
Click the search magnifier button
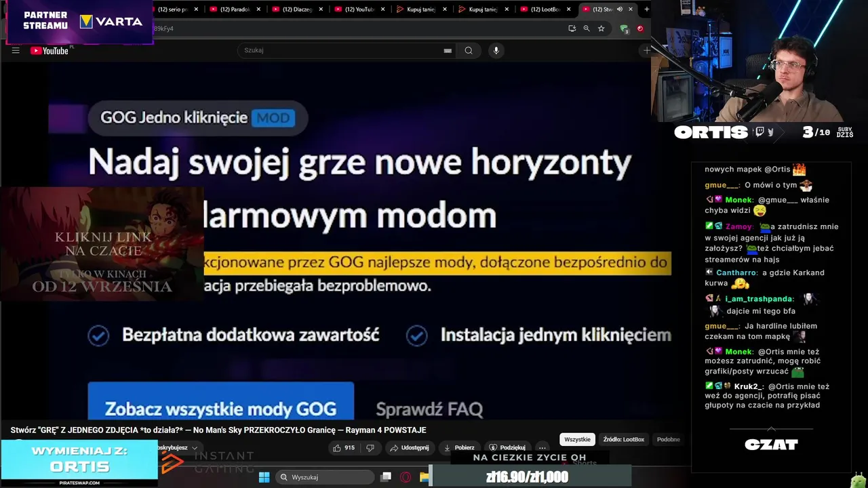click(469, 50)
